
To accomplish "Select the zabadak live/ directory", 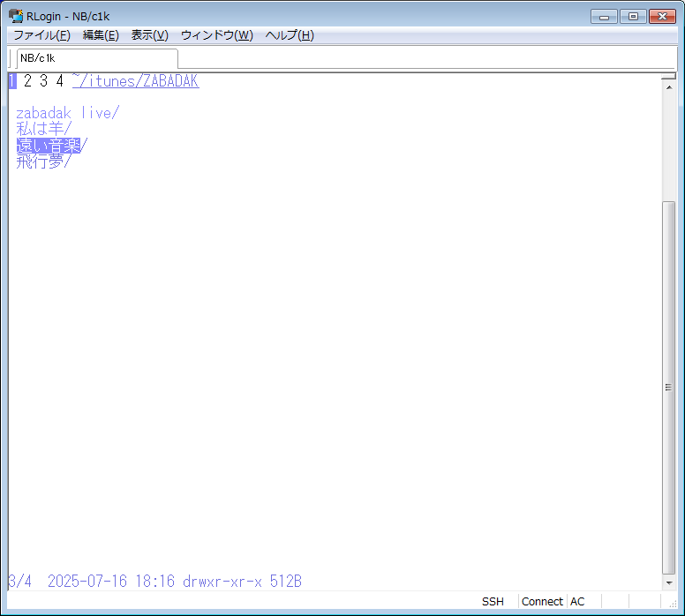I will [68, 113].
